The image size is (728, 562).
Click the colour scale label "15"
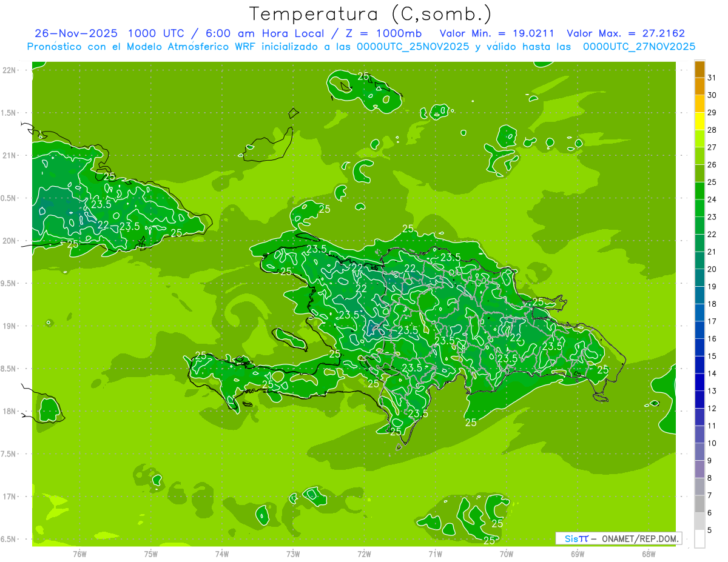(x=712, y=356)
